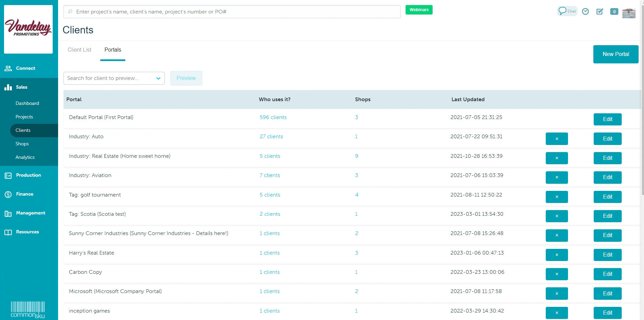Image resolution: width=644 pixels, height=320 pixels.
Task: Open the user profile avatar
Action: 628,12
